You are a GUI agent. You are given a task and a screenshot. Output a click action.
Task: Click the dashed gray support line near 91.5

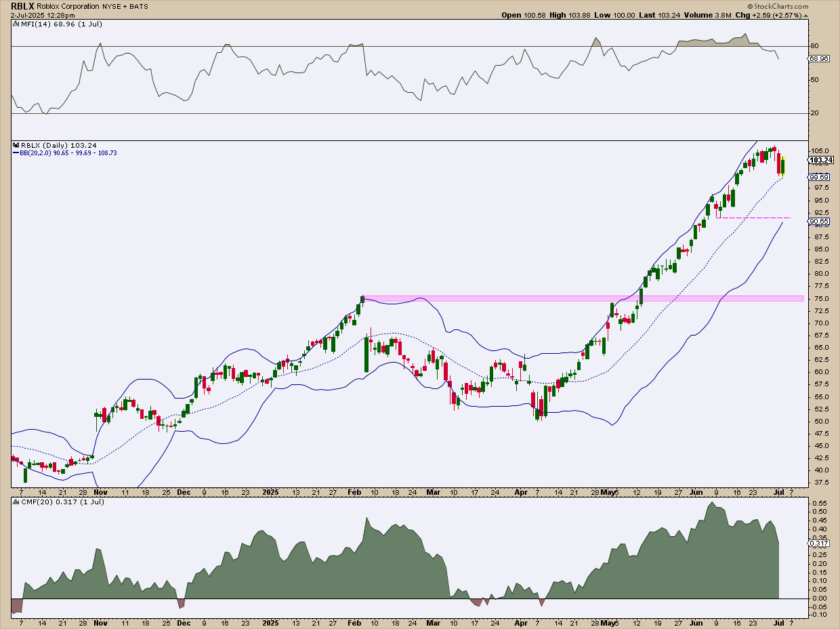[x=753, y=218]
